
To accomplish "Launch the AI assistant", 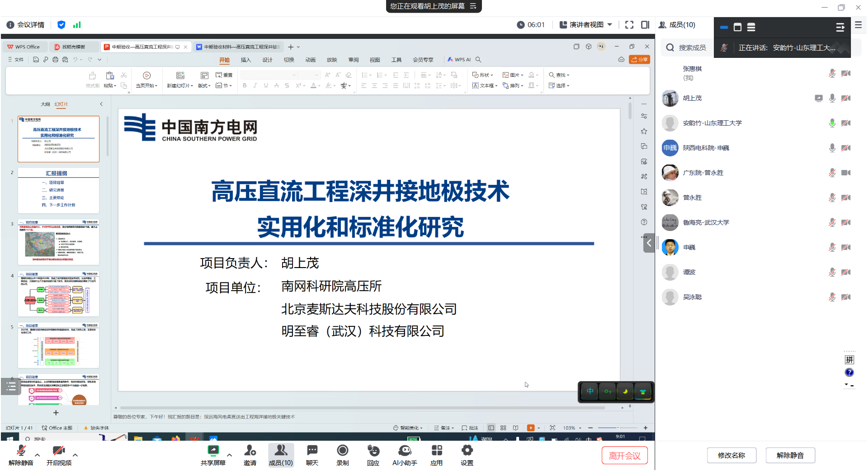I will coord(405,451).
